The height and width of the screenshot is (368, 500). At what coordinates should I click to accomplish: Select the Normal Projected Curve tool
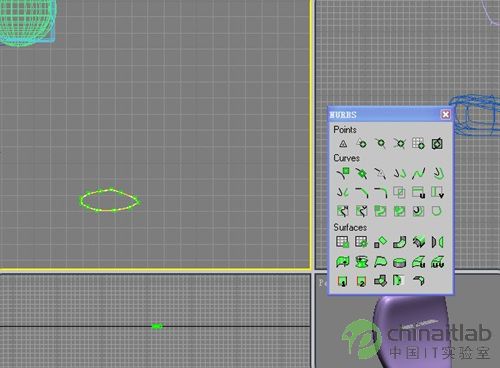(x=343, y=211)
